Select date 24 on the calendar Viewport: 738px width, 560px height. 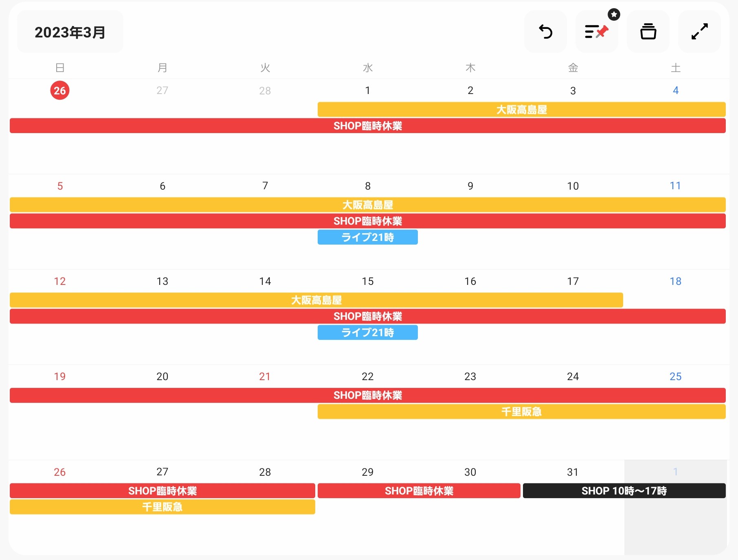point(573,376)
